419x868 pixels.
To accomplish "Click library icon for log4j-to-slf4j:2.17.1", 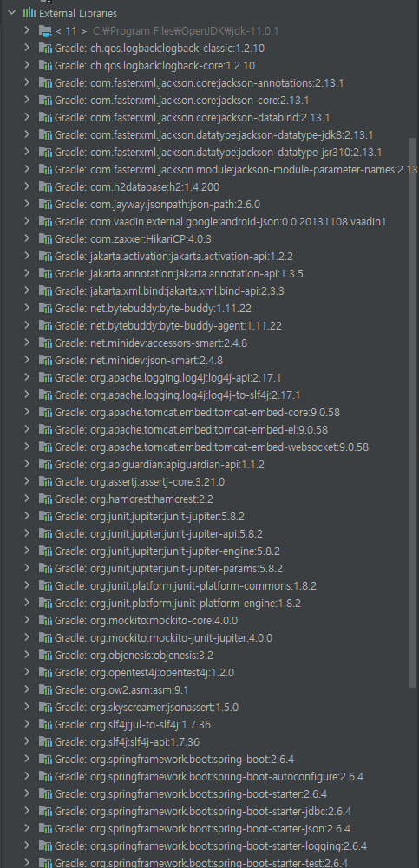I will [x=45, y=395].
